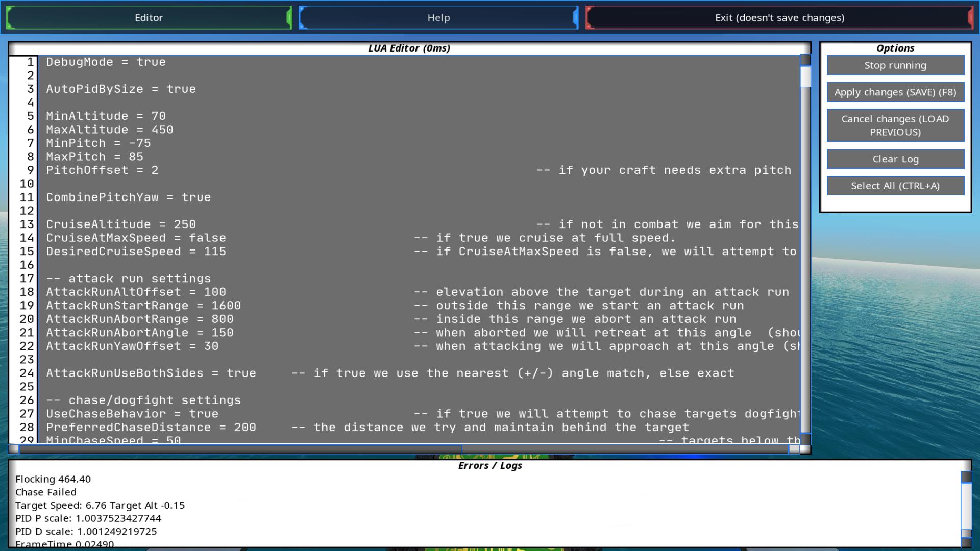Cancel changes and load previous script

click(x=895, y=126)
